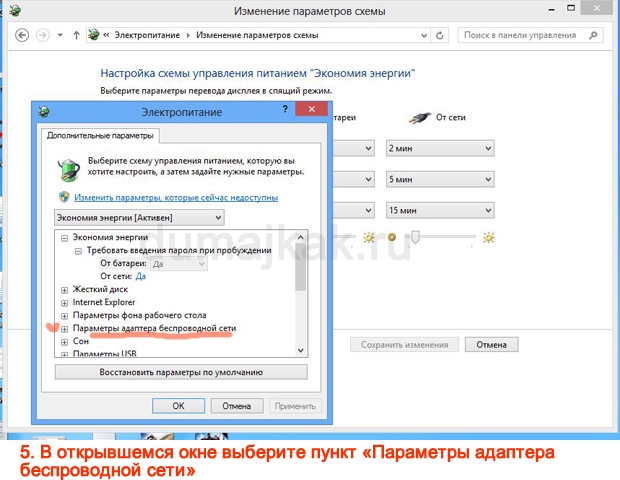Click the Применить button
Image resolution: width=620 pixels, height=480 pixels.
click(x=295, y=406)
